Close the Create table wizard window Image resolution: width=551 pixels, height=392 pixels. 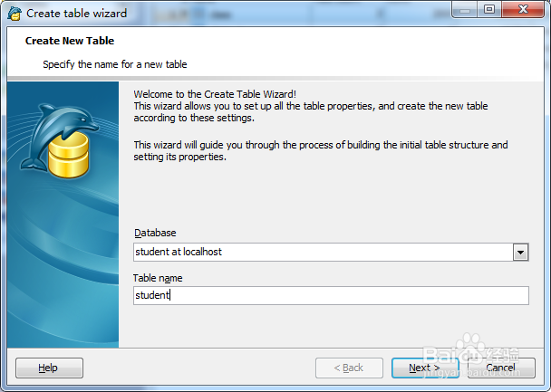tap(523, 10)
